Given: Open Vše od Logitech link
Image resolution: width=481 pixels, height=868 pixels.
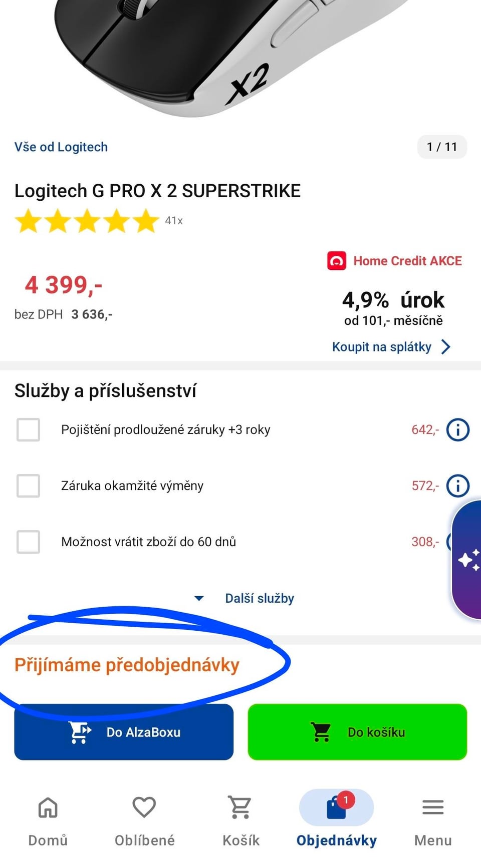Looking at the screenshot, I should pyautogui.click(x=61, y=147).
